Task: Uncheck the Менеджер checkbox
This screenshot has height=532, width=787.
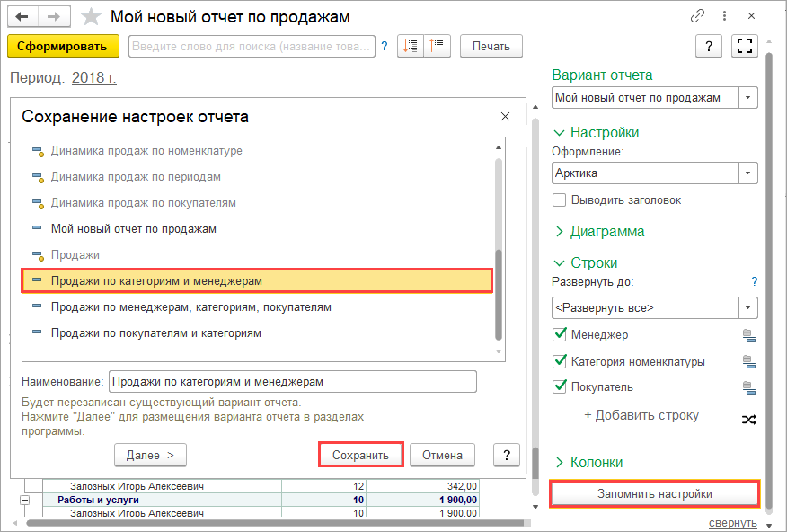Action: click(x=560, y=335)
